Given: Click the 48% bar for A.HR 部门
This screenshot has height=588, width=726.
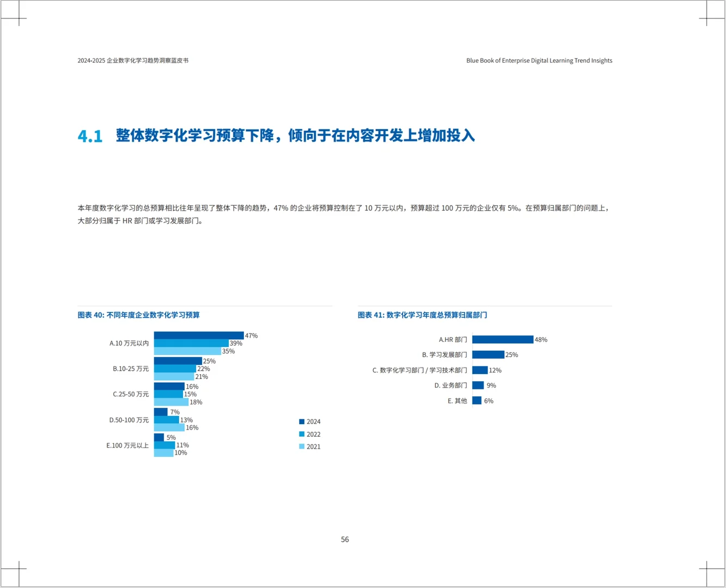Looking at the screenshot, I should [504, 339].
